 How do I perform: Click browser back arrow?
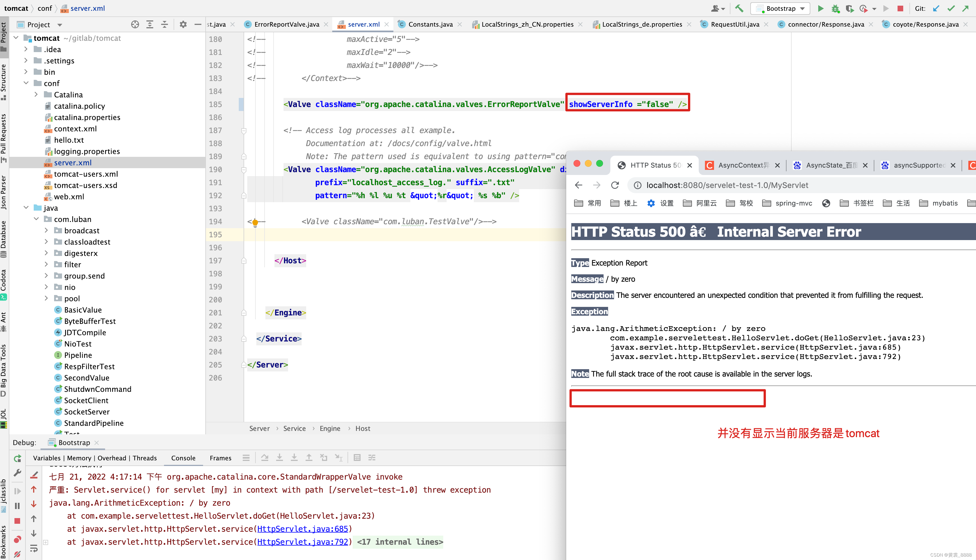click(579, 185)
